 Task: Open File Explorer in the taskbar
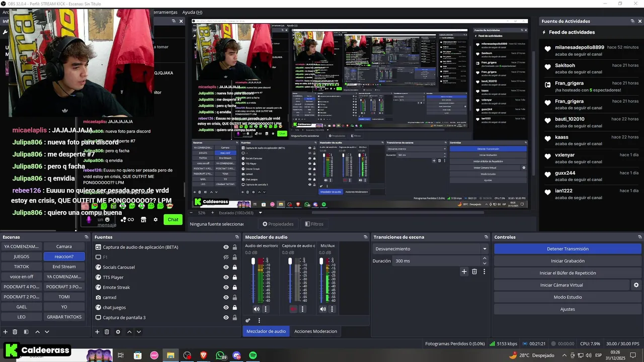pyautogui.click(x=171, y=355)
